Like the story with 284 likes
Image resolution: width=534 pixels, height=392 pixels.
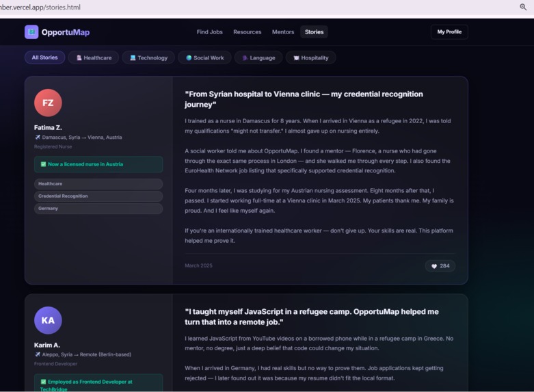(440, 266)
